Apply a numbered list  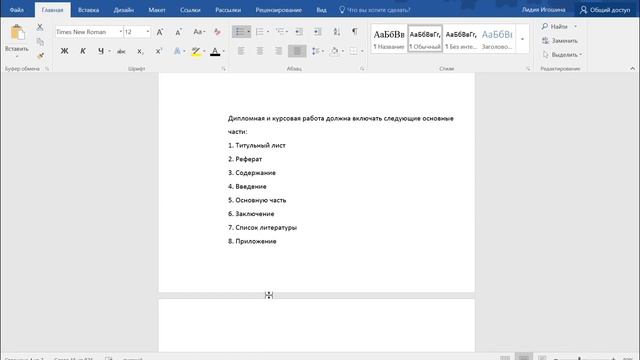[x=260, y=31]
